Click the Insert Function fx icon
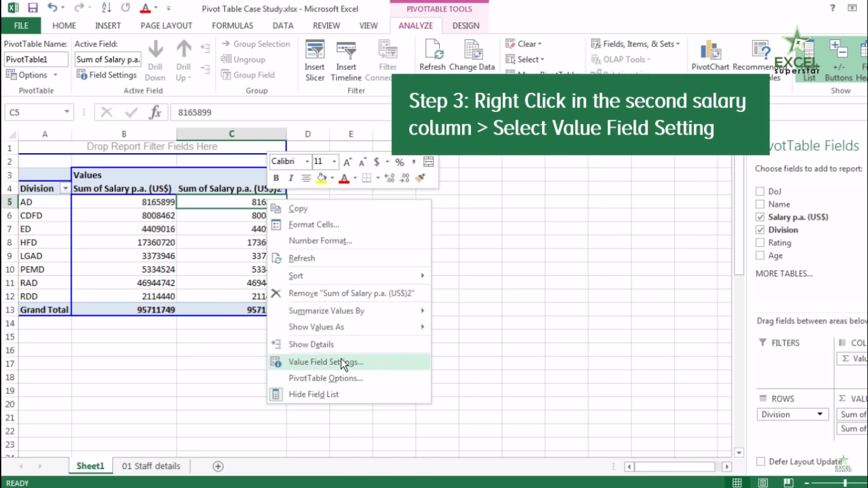Screen dimensions: 868x488 click(155, 112)
